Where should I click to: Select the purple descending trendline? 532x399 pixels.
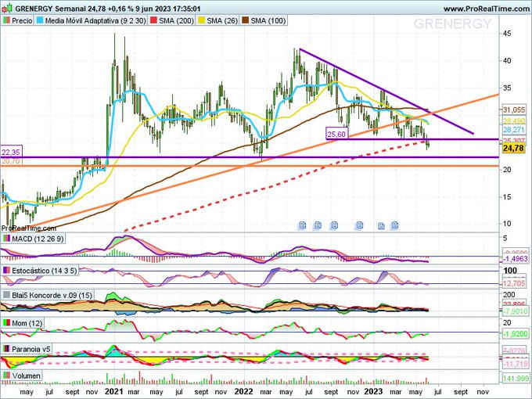(x=386, y=92)
